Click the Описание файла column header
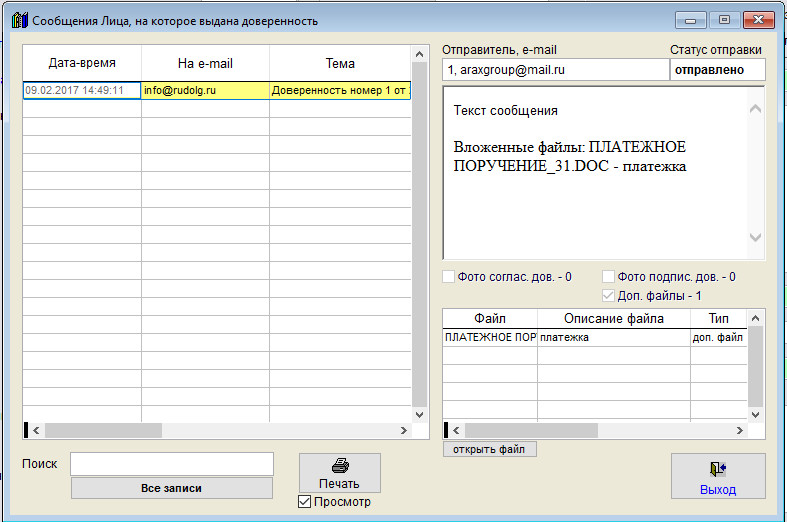Screen dimensions: 787x522 [614, 318]
